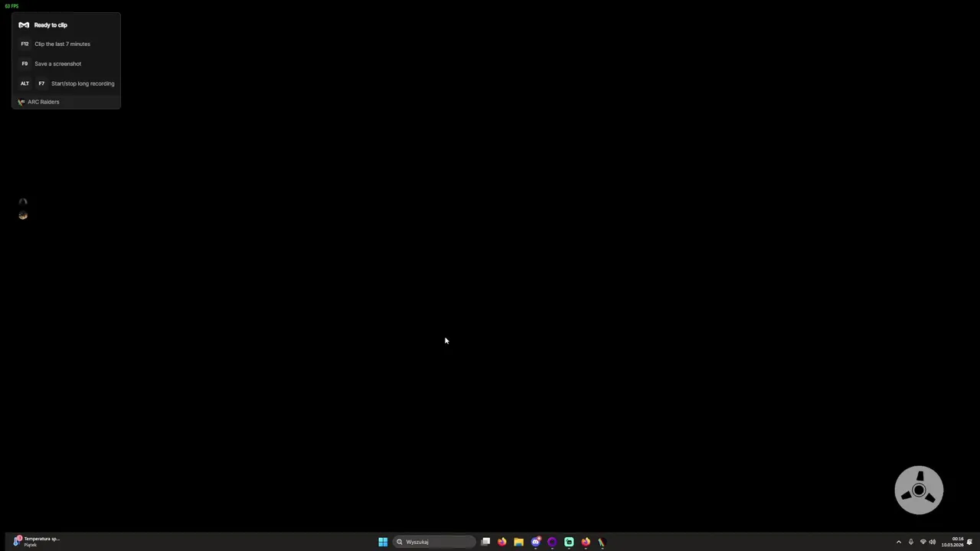Click the ALT key badge
Viewport: 980px width, 551px height.
tap(24, 83)
